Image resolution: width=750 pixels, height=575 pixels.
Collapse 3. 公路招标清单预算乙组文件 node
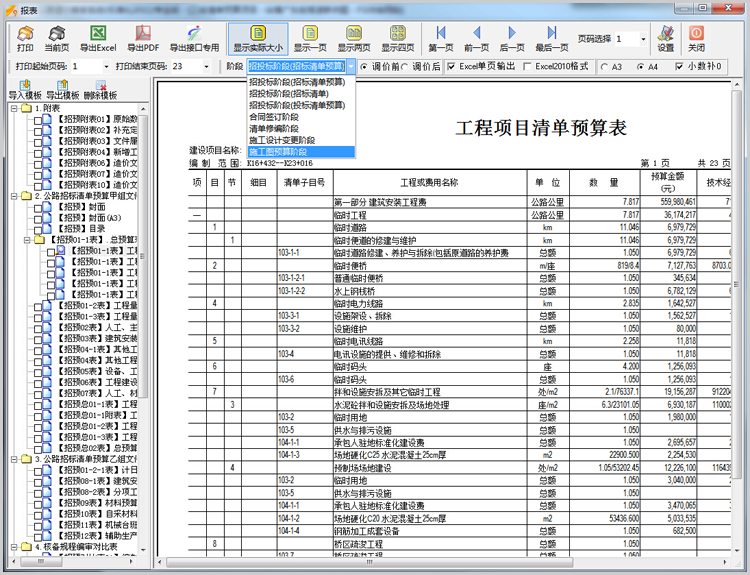[x=14, y=459]
